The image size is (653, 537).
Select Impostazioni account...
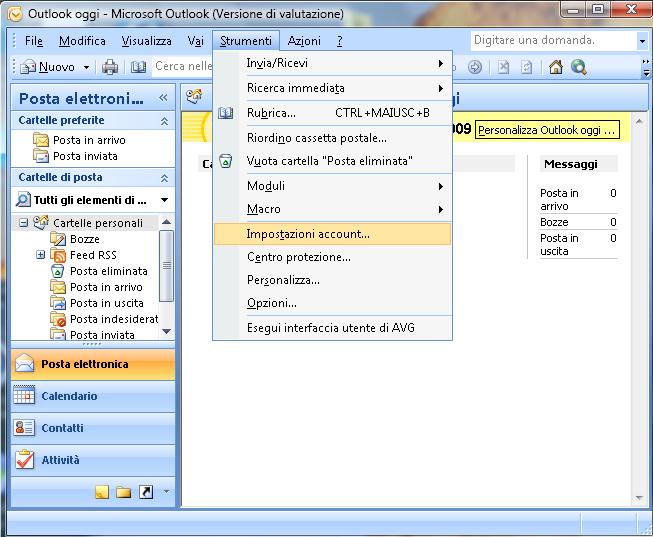332,234
